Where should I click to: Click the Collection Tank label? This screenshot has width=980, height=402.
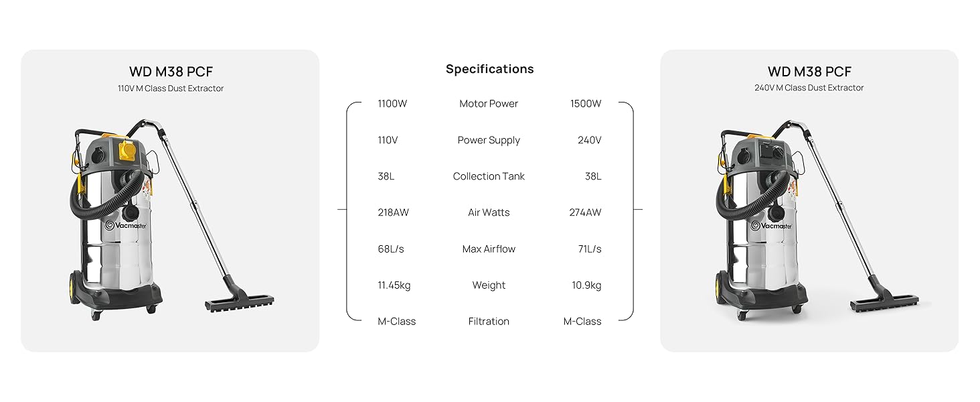tap(489, 176)
